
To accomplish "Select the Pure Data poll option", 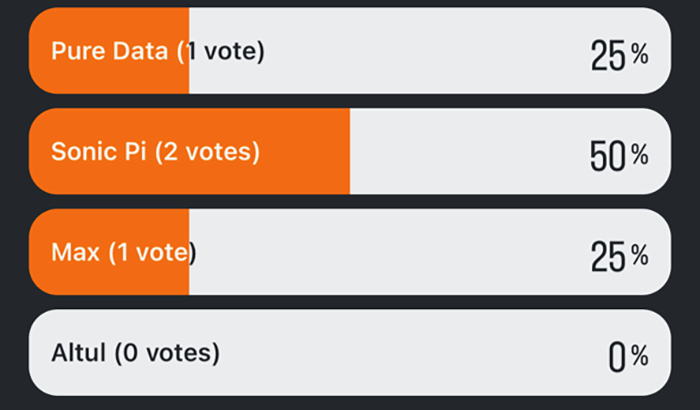I will tap(350, 51).
